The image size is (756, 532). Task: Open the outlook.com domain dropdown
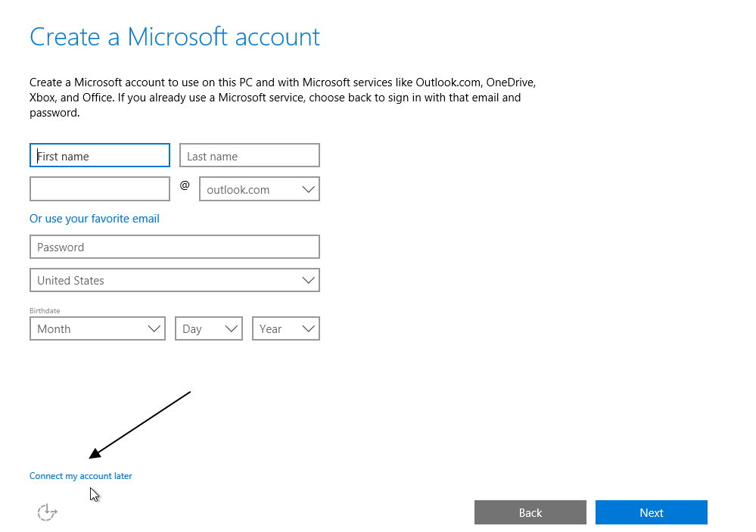[x=260, y=189]
